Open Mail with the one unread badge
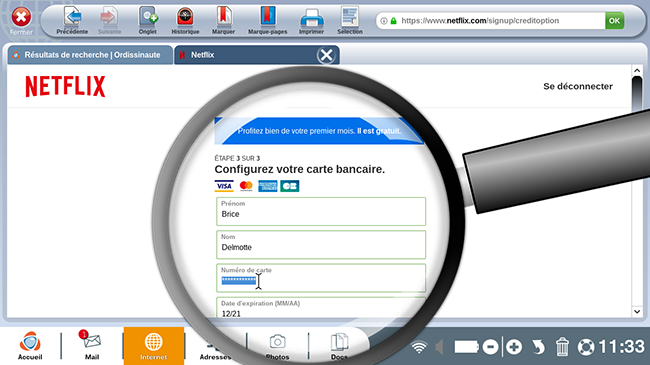 click(x=92, y=346)
